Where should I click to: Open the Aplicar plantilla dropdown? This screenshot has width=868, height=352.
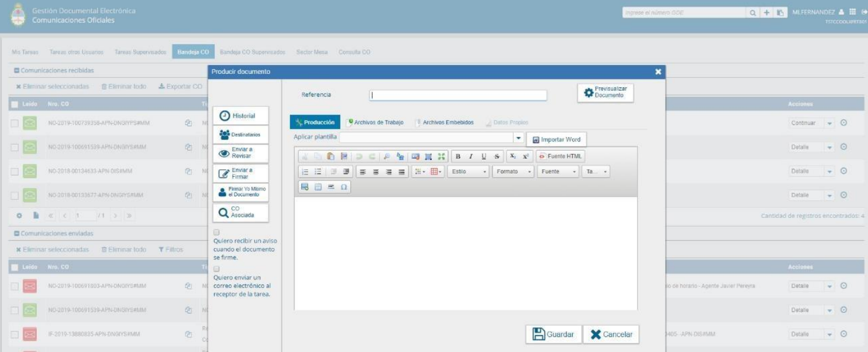(x=518, y=138)
